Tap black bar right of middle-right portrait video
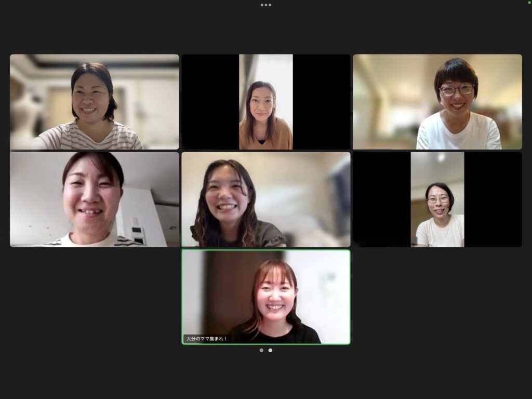The width and height of the screenshot is (532, 399). [493, 199]
